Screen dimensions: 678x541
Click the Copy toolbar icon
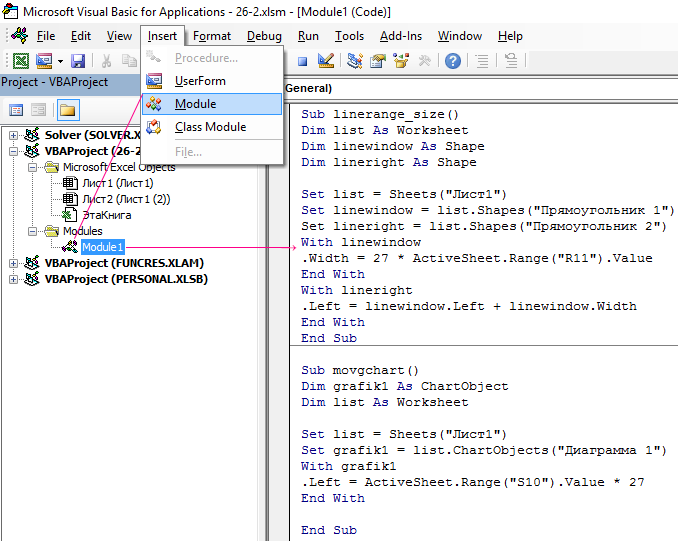coord(129,61)
